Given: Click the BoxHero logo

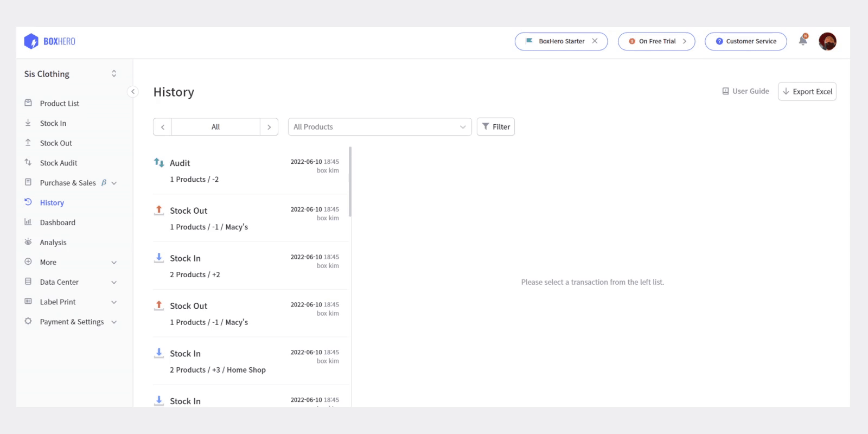Looking at the screenshot, I should [x=50, y=41].
